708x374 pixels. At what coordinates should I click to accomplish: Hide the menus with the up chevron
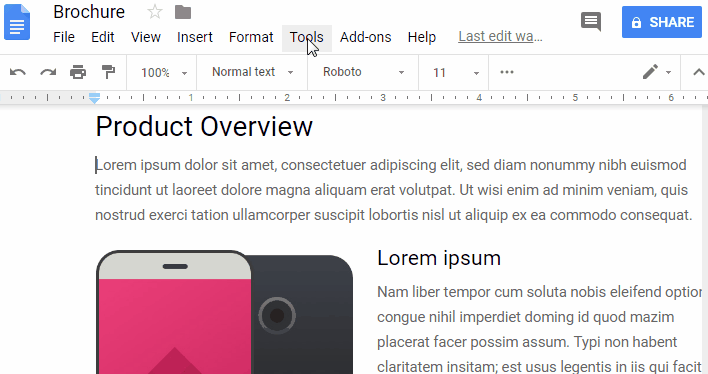tap(699, 72)
